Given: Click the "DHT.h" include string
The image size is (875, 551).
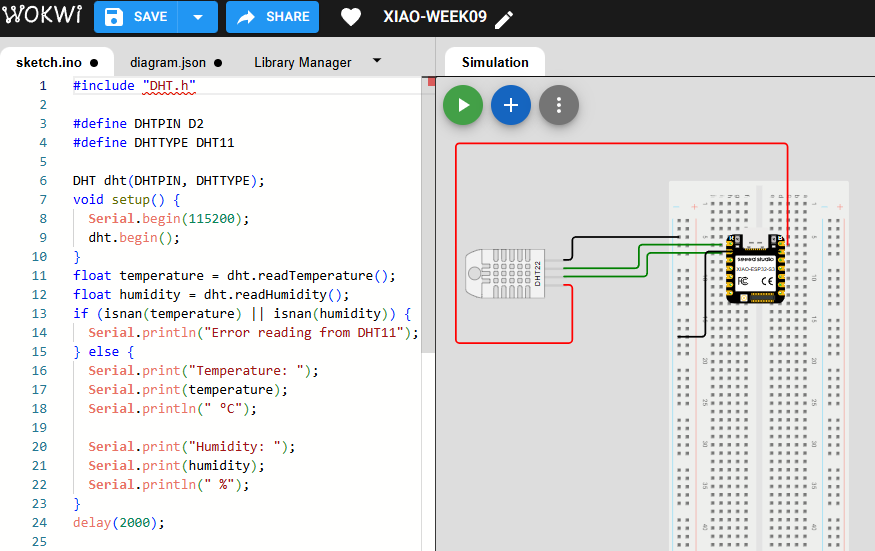Looking at the screenshot, I should click(x=169, y=86).
